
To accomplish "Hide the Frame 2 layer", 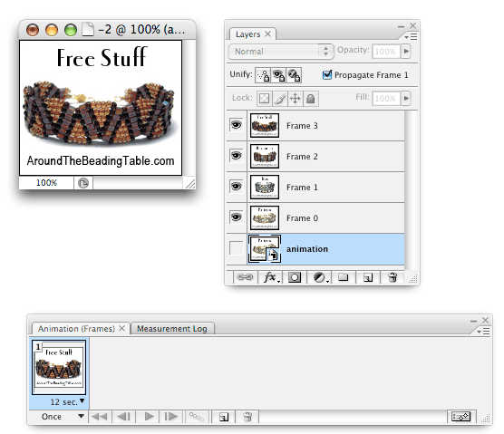I will [x=237, y=156].
